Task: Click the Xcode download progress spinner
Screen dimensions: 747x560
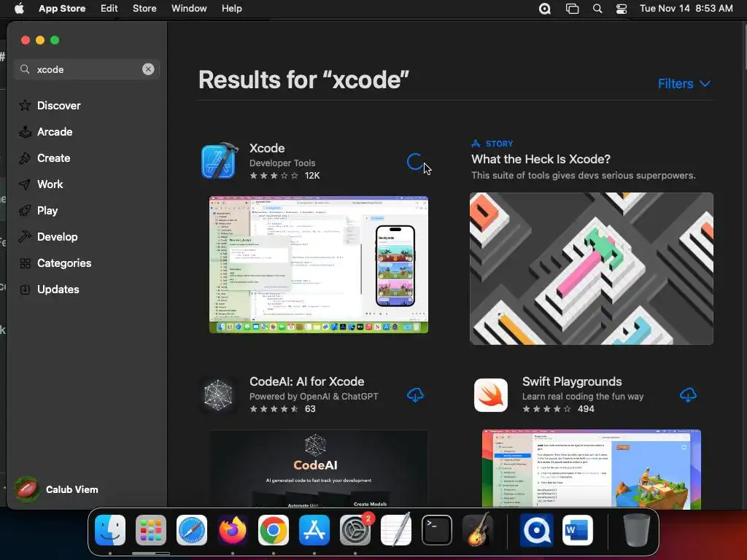Action: 415,162
